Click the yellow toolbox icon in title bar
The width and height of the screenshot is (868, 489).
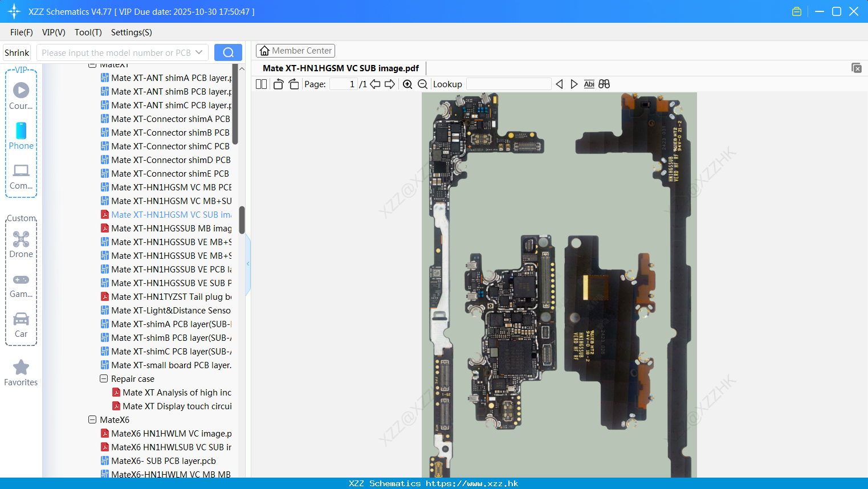[x=797, y=11]
